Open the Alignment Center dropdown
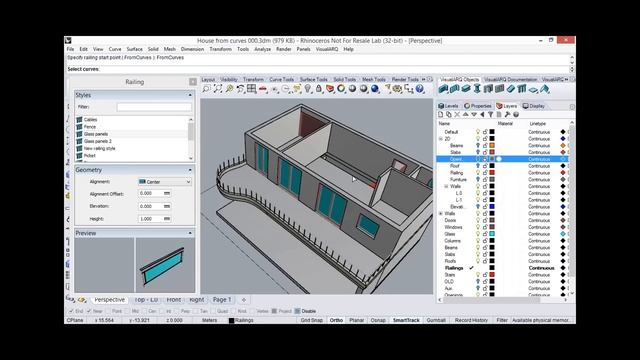The width and height of the screenshot is (640, 360). coord(165,182)
